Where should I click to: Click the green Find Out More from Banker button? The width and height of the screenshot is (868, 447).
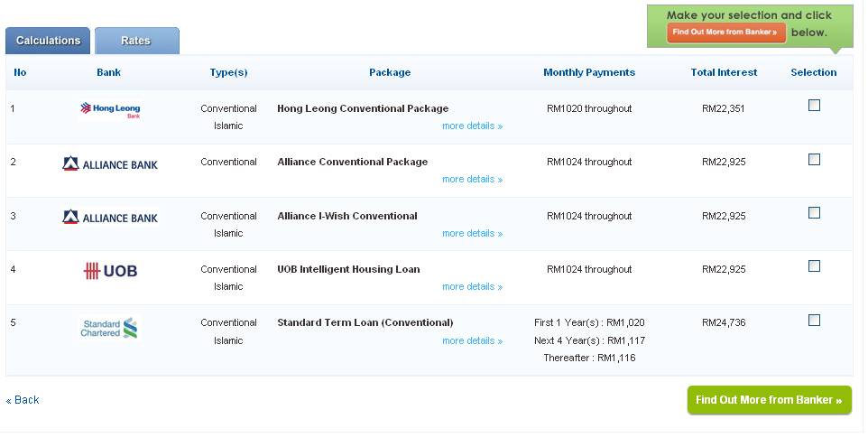coord(769,400)
